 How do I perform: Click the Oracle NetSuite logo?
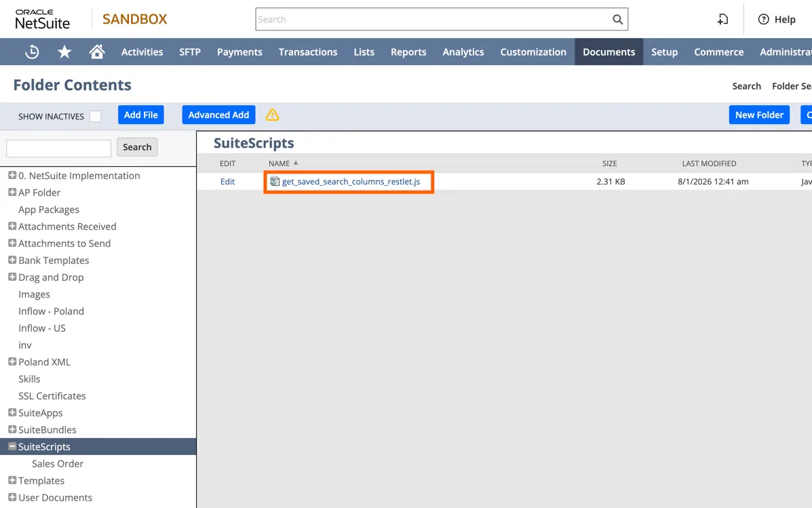(43, 19)
